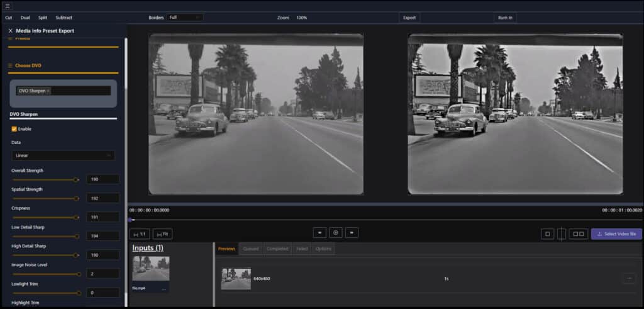Select the single-view layout icon
The image size is (644, 309).
coord(548,234)
